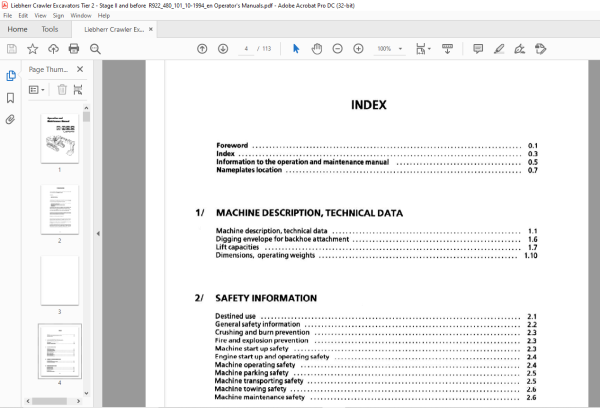Screen dimensions: 600x408
Task: Open the Edit menu
Action: pos(23,16)
